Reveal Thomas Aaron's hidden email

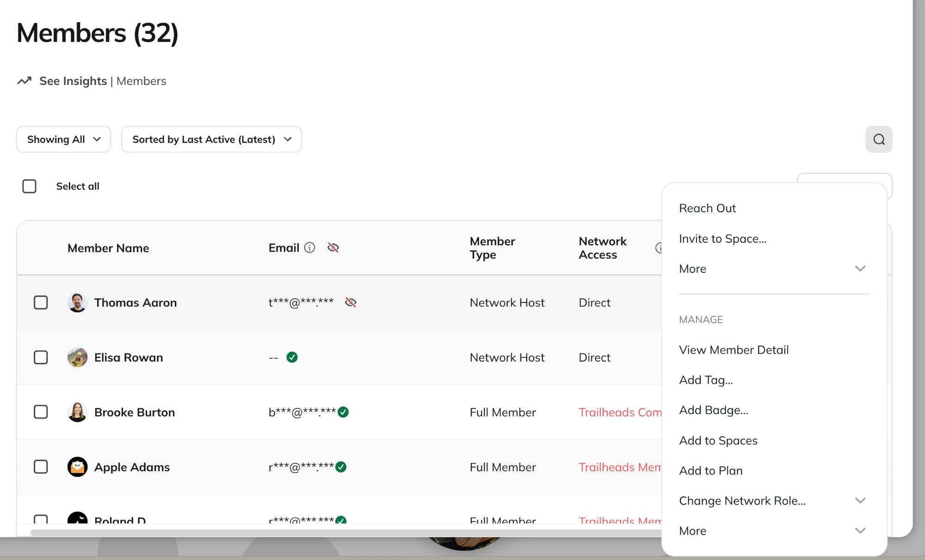click(351, 302)
